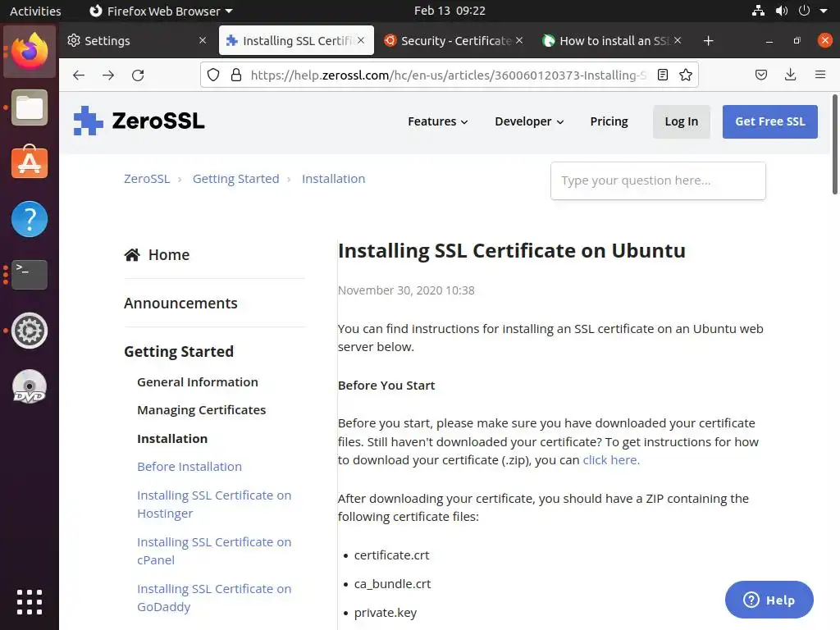Open the Firefox Web Browser app menu

tap(161, 11)
